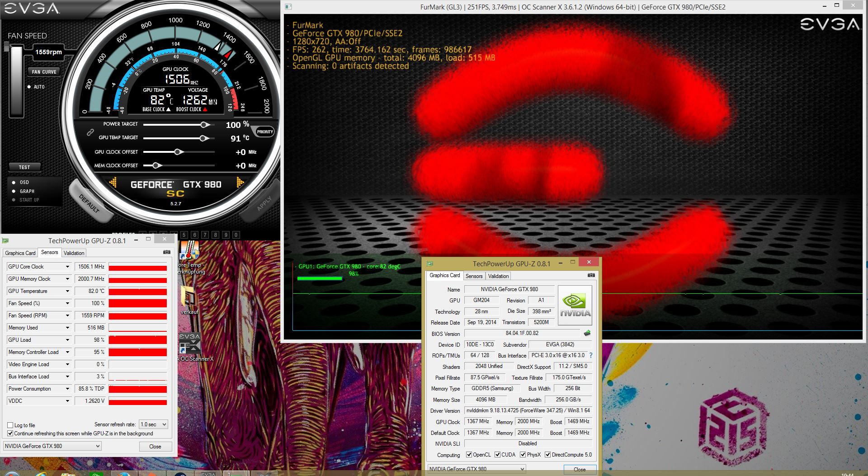This screenshot has height=476, width=868.
Task: Toggle the OpenCL computing checkbox
Action: (x=469, y=455)
